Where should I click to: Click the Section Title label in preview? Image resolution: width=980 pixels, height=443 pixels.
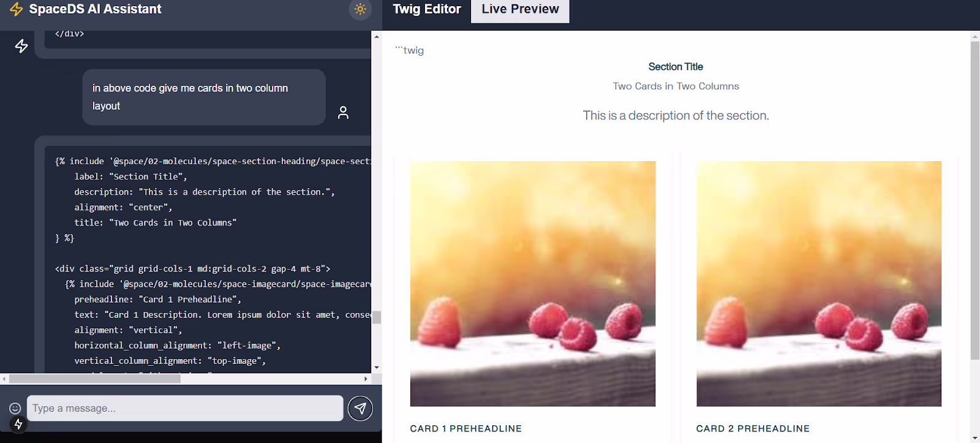click(676, 67)
